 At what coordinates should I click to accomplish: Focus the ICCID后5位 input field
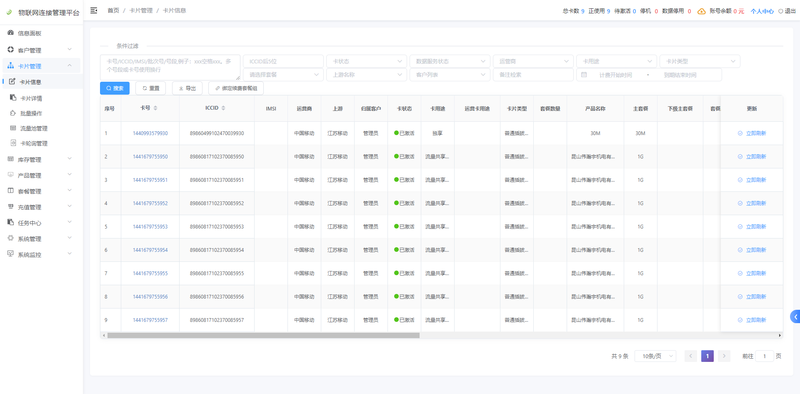point(283,61)
